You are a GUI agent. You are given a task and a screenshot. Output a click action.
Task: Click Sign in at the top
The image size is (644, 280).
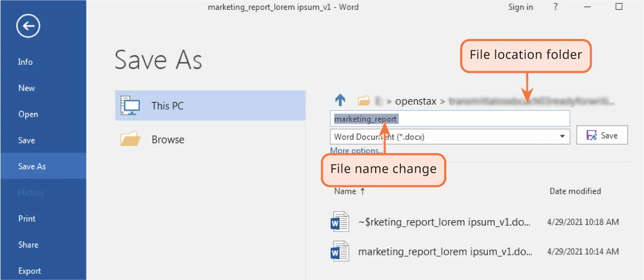(x=520, y=7)
